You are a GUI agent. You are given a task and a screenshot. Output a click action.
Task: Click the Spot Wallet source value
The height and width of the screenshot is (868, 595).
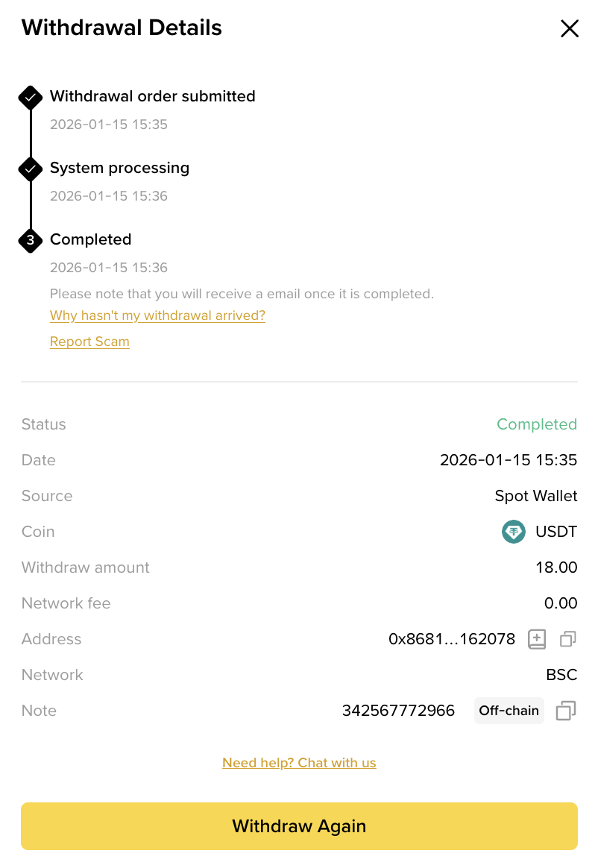(535, 496)
